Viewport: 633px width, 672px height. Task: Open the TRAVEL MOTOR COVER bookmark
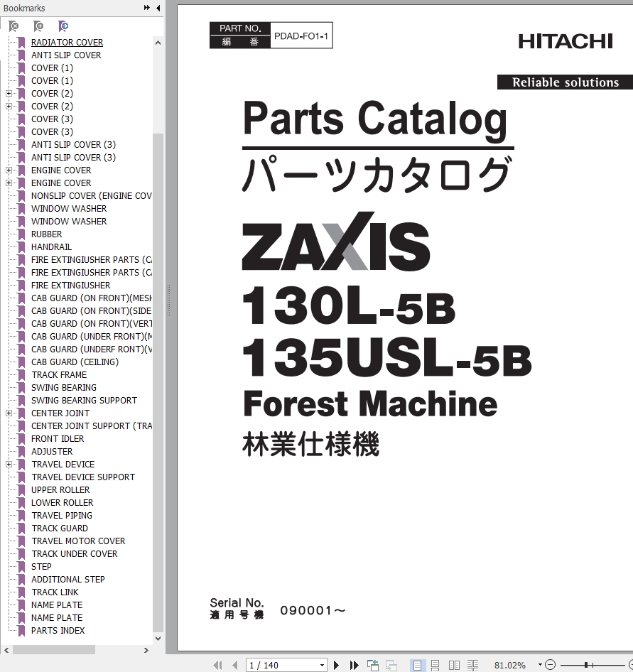[78, 541]
